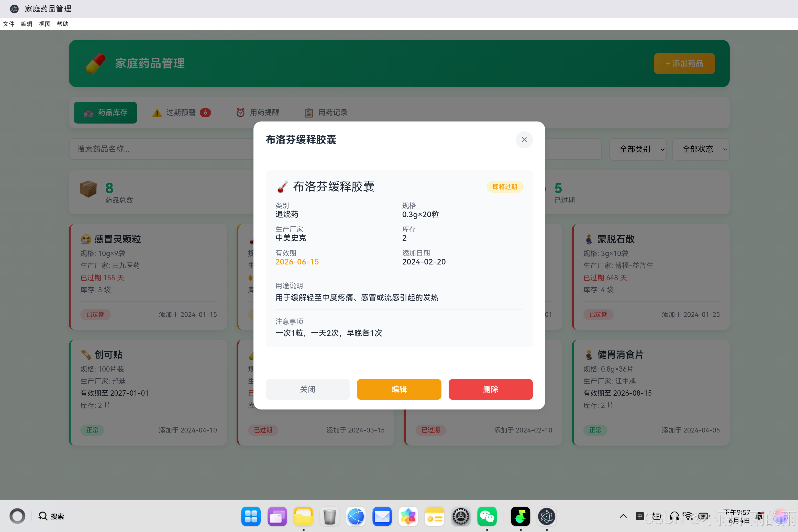Switch to the 用药记录 tab
Screen dimensions: 798x532
pos(326,112)
